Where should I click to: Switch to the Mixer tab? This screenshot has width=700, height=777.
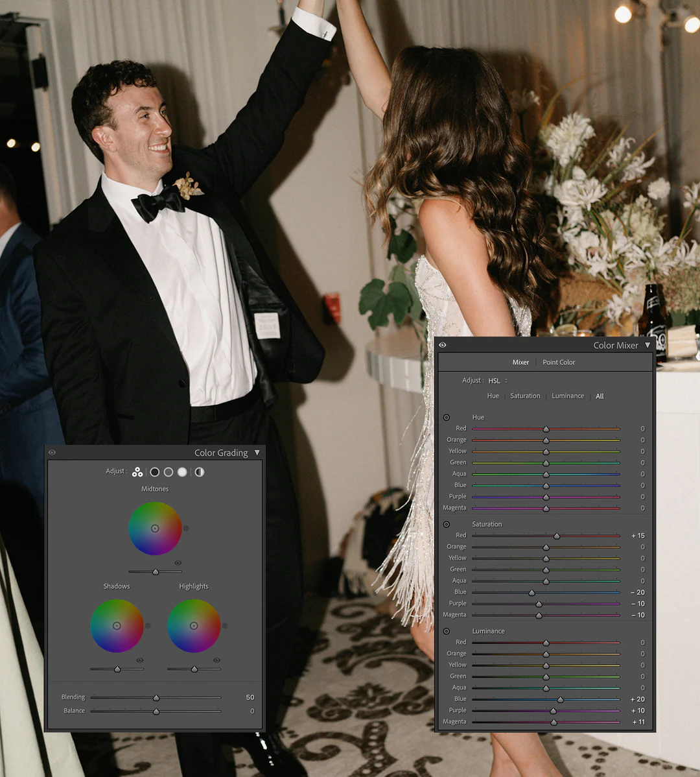click(x=520, y=363)
